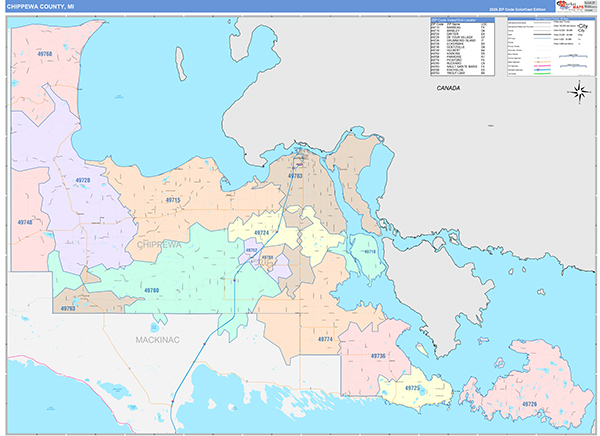Click the small ZIP label 49788

tap(267, 258)
